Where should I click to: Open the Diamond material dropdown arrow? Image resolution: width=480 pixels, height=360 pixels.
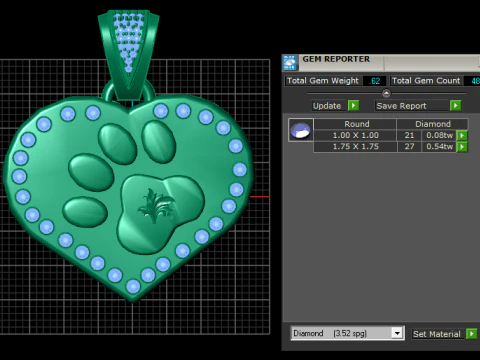397,333
